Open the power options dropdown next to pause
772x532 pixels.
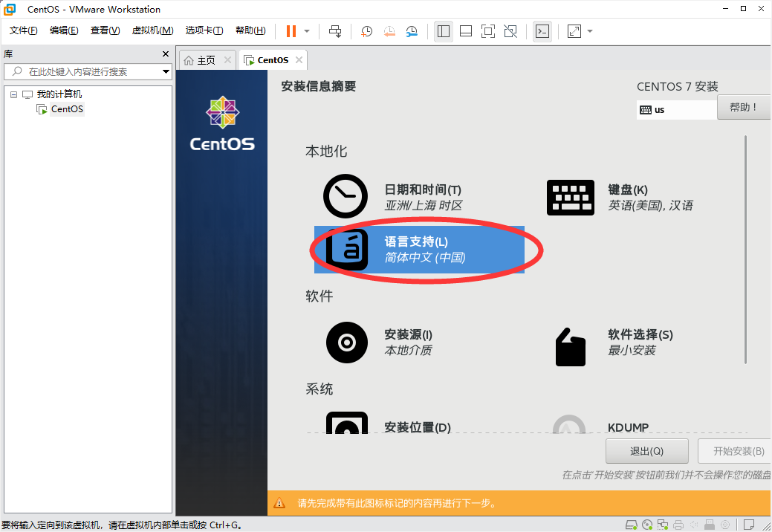307,31
